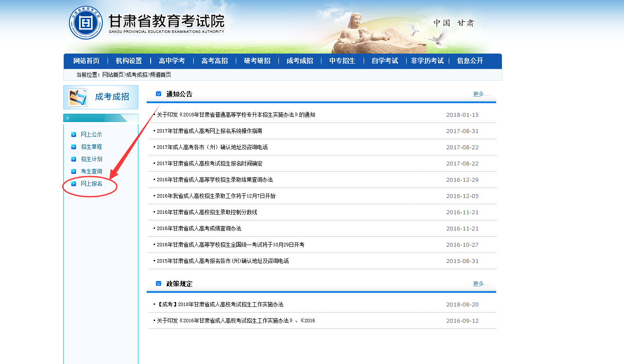
Task: Click the blue arrow icon beside 考生查询
Action: pyautogui.click(x=74, y=171)
